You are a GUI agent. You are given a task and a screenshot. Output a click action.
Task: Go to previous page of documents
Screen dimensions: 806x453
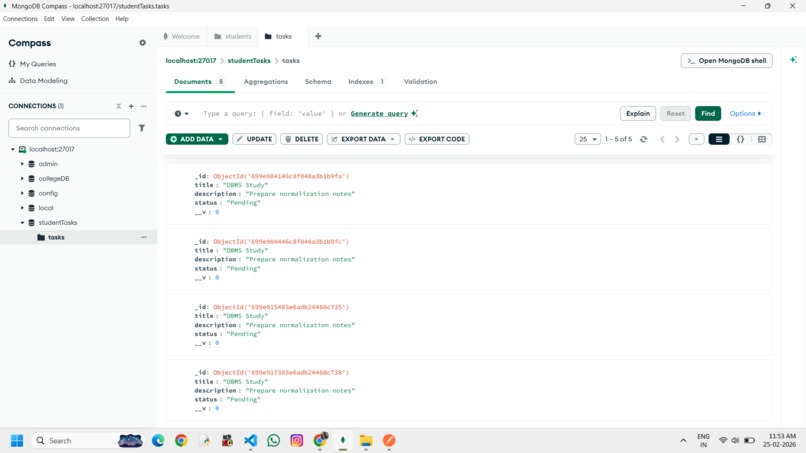pos(662,139)
